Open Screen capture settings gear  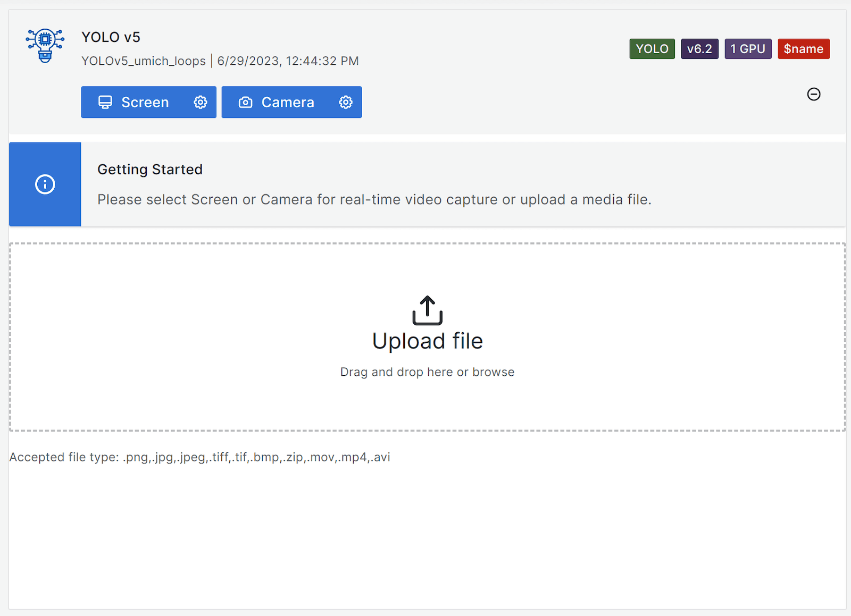[x=200, y=102]
